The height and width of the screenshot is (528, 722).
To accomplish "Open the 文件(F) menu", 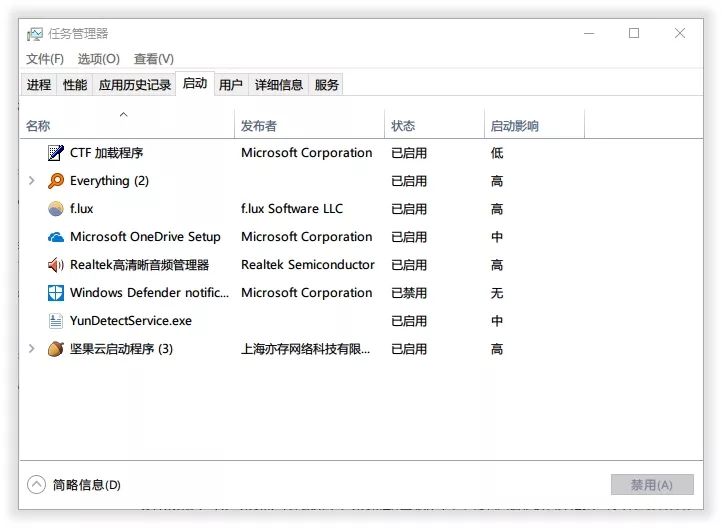I will (x=45, y=59).
